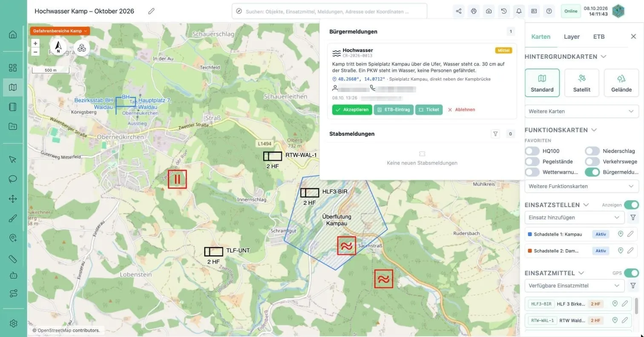Select the speech bubble comment tool
Viewport: 644px width, 337px height.
pos(13,179)
